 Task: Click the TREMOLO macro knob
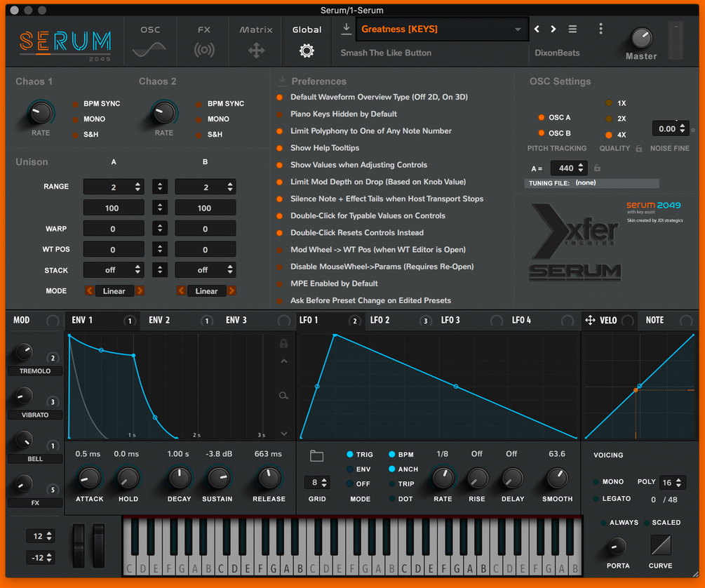point(23,352)
